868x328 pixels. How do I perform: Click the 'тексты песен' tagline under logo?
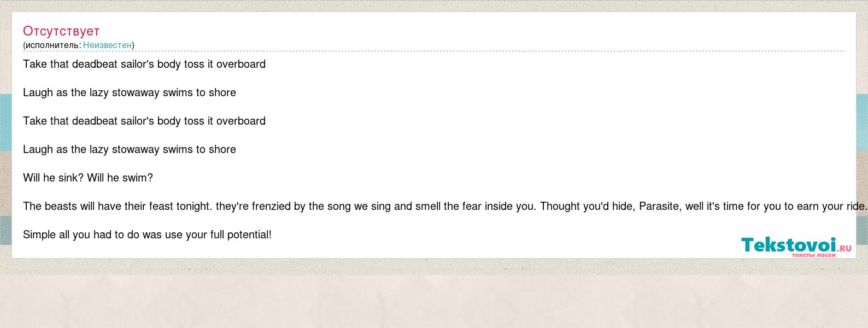(x=813, y=255)
